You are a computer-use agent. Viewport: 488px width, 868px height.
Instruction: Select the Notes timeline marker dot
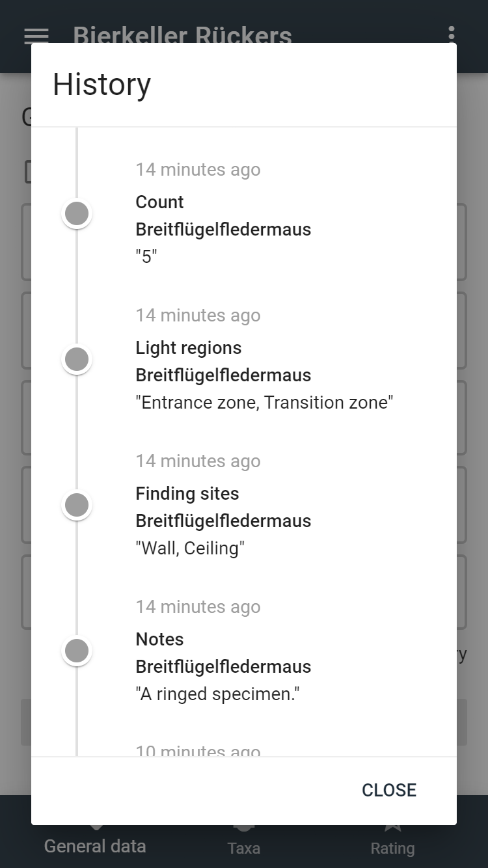pyautogui.click(x=77, y=651)
